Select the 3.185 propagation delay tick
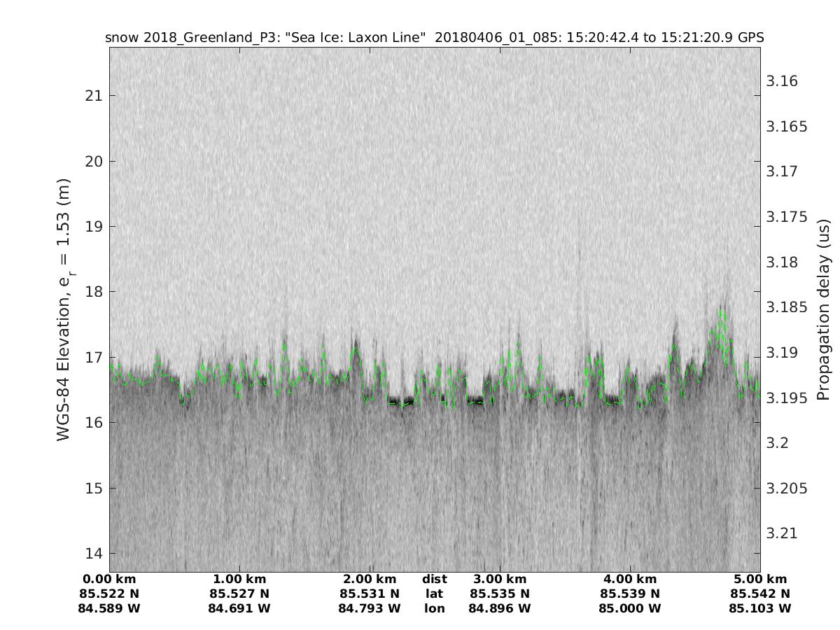 tap(787, 307)
